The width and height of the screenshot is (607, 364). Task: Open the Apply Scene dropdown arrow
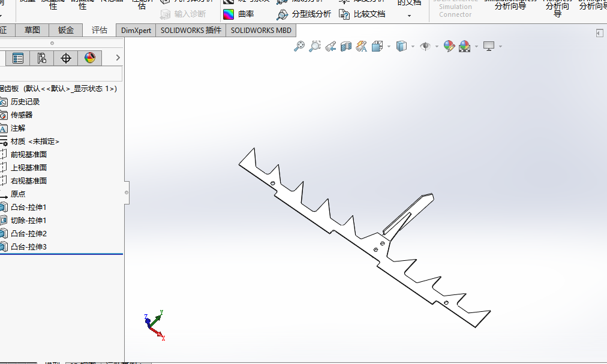tap(476, 46)
